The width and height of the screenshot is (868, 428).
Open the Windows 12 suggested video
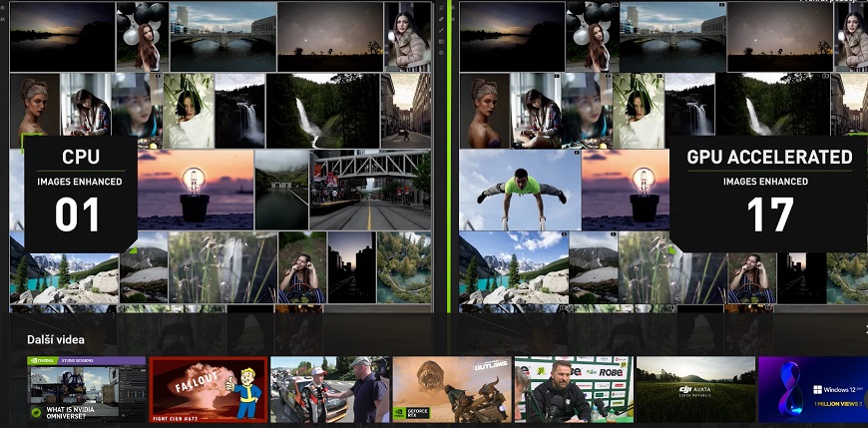point(813,389)
